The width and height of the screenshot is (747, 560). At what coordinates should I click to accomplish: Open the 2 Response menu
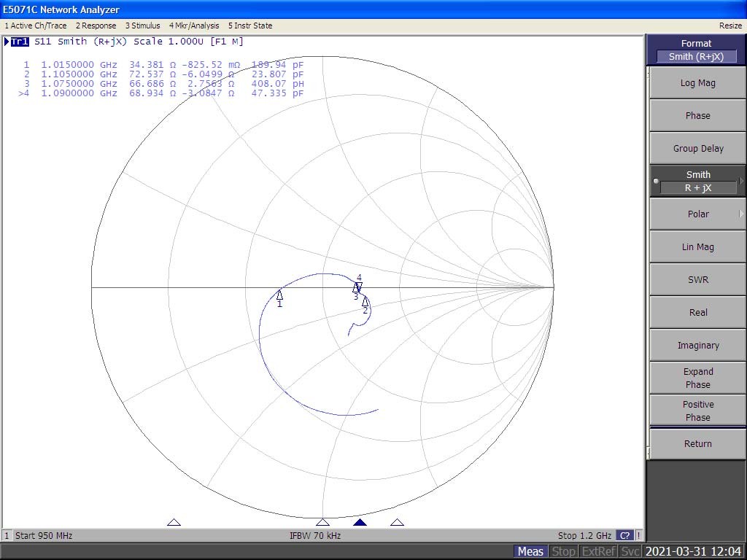point(96,26)
